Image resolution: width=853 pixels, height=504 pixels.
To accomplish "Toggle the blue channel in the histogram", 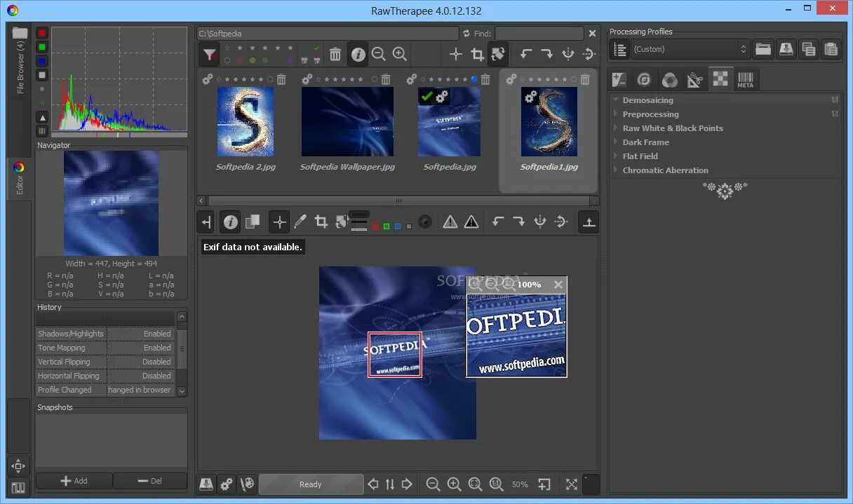I will pyautogui.click(x=42, y=61).
